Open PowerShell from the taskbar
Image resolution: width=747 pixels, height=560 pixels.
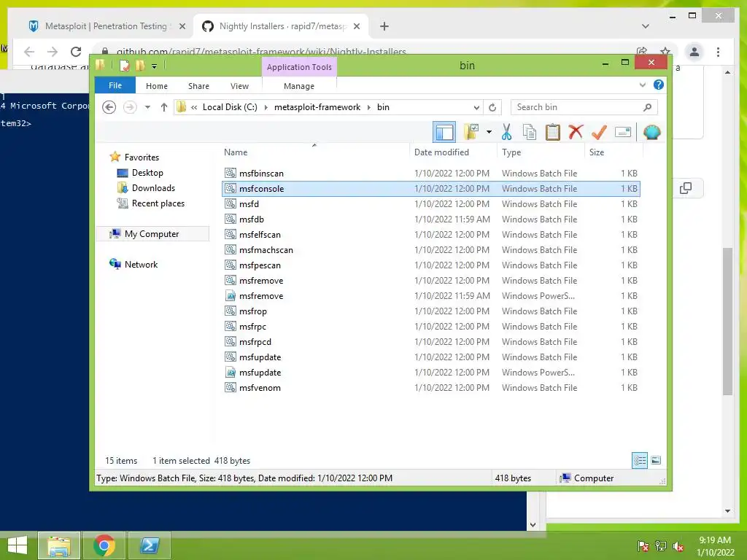[149, 545]
